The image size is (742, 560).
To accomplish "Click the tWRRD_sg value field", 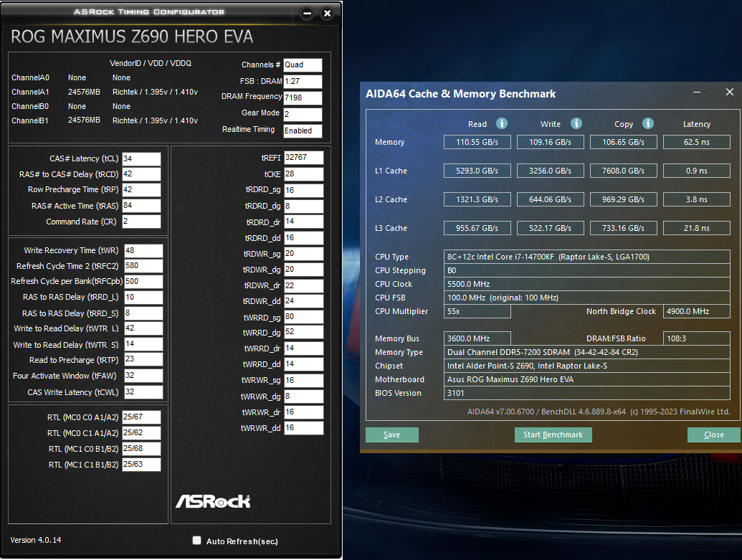I will [x=303, y=317].
